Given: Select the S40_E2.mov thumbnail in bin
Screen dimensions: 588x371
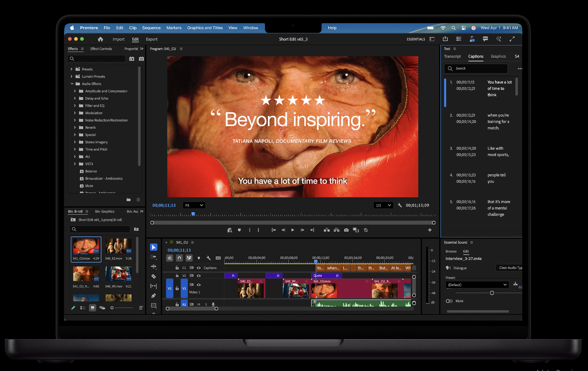Looking at the screenshot, I should tap(118, 246).
